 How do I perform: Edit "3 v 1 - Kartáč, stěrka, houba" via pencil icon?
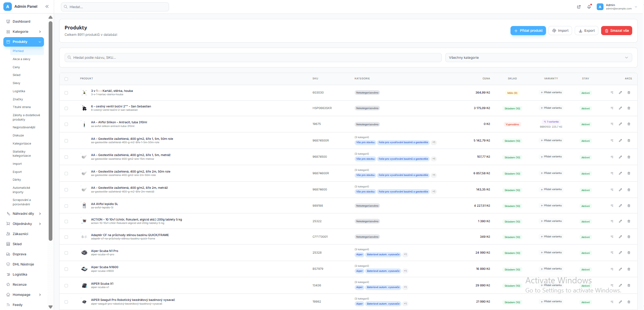click(620, 93)
